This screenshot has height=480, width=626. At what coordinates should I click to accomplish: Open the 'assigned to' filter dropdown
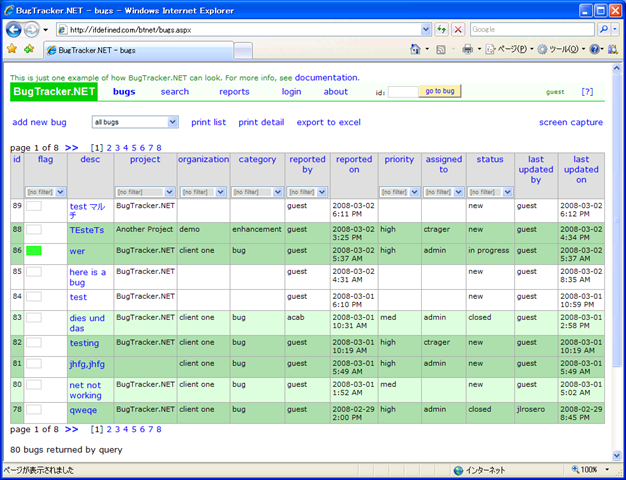tap(444, 192)
